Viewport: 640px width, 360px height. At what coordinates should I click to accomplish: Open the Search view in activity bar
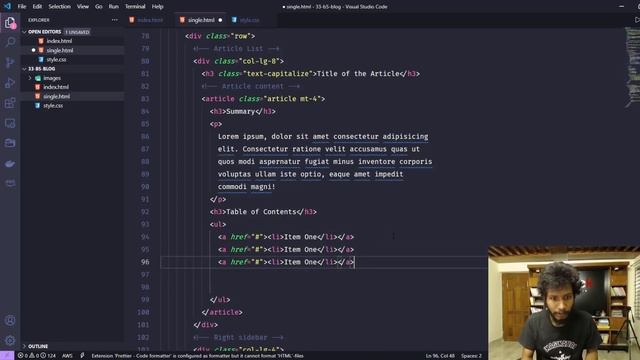click(x=10, y=42)
